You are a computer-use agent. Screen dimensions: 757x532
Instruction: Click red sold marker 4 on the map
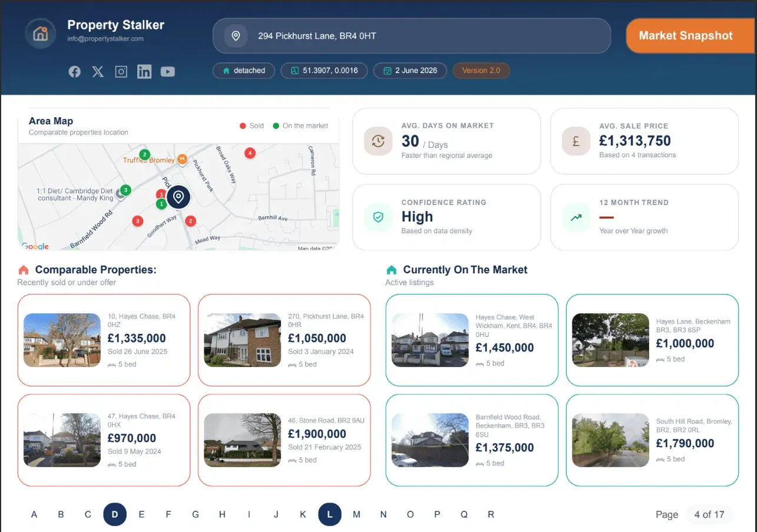[250, 153]
